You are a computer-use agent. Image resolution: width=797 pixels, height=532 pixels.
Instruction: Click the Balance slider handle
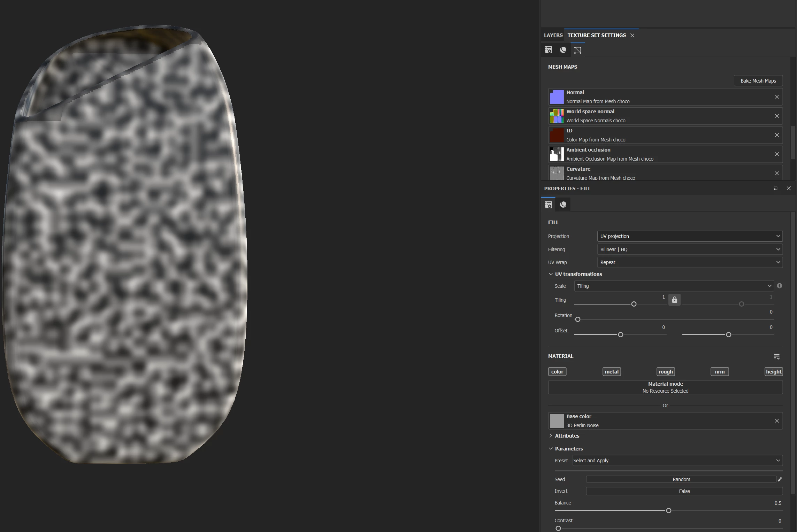[x=668, y=511]
